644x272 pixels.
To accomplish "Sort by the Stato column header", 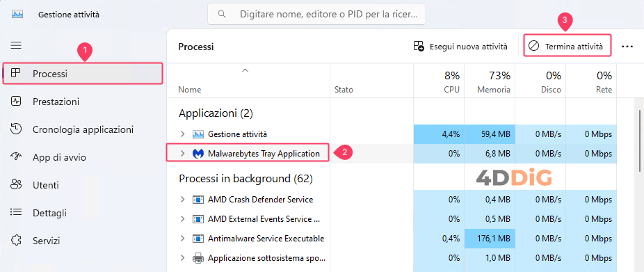I will pos(371,81).
